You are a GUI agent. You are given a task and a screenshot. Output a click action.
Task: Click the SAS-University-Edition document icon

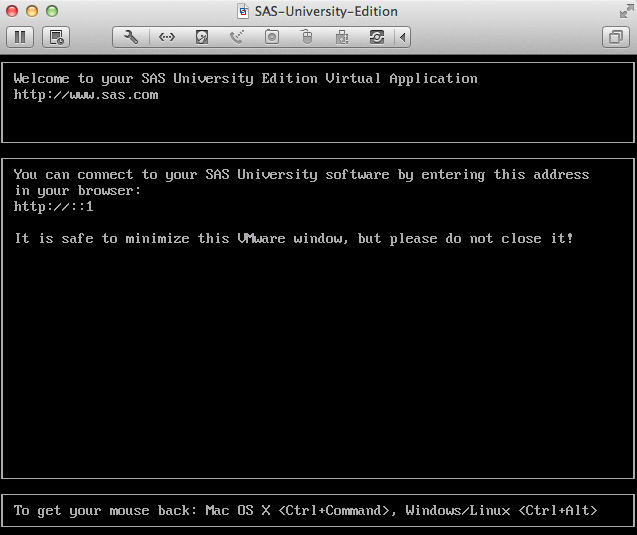point(243,11)
